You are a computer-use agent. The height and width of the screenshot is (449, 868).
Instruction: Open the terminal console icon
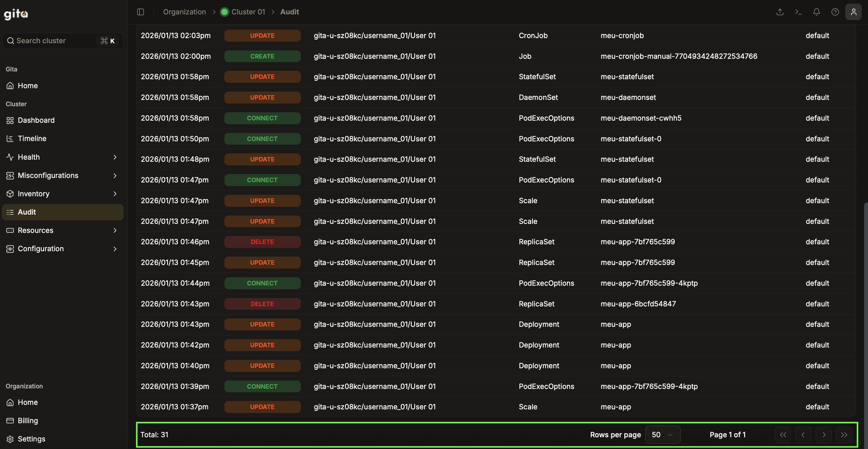click(798, 12)
